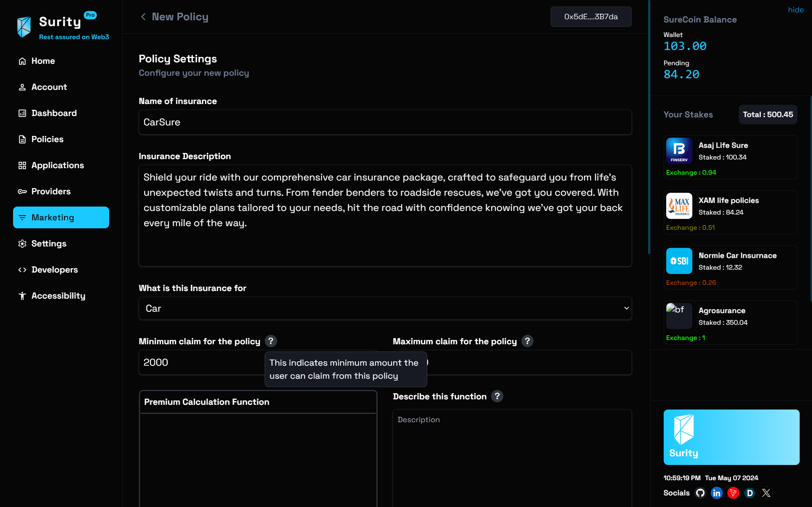Click the Surity banner thumbnail
Viewport: 812px width, 507px height.
coord(731,437)
